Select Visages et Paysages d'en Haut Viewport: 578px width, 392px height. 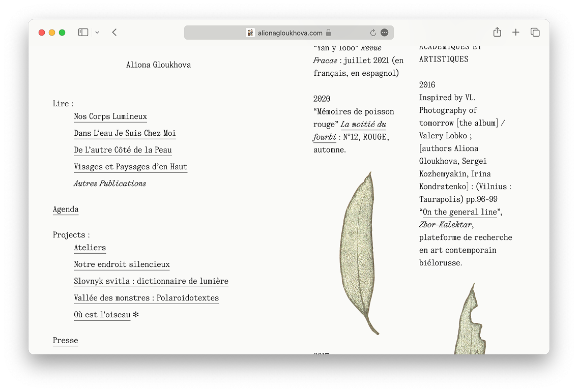tap(130, 167)
